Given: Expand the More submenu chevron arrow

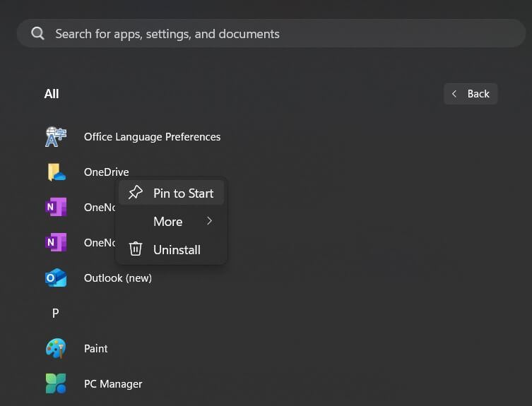Looking at the screenshot, I should pos(210,221).
